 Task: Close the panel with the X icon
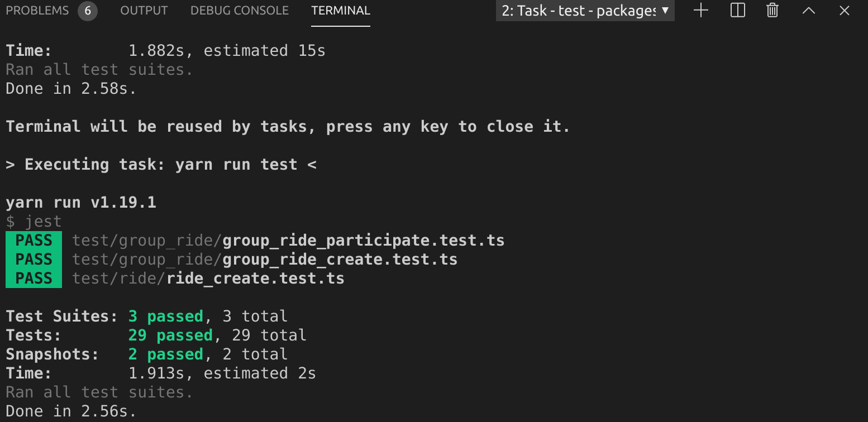click(843, 10)
